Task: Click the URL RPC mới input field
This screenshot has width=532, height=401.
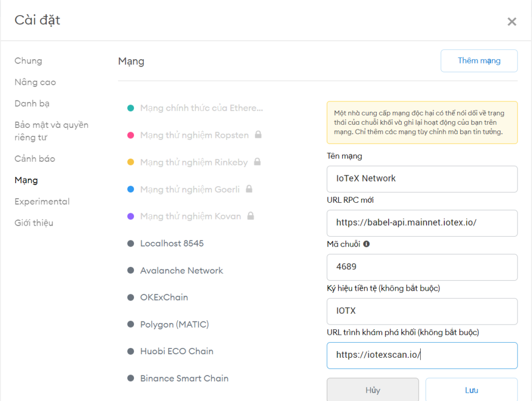Action: [x=422, y=223]
